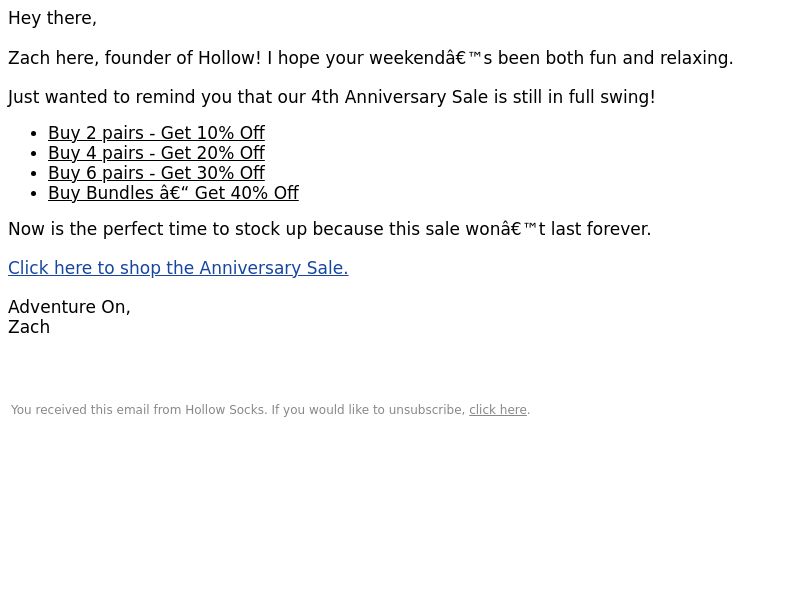Open the Buy 6 pairs 30% Off link
The image size is (800, 600).
156,172
